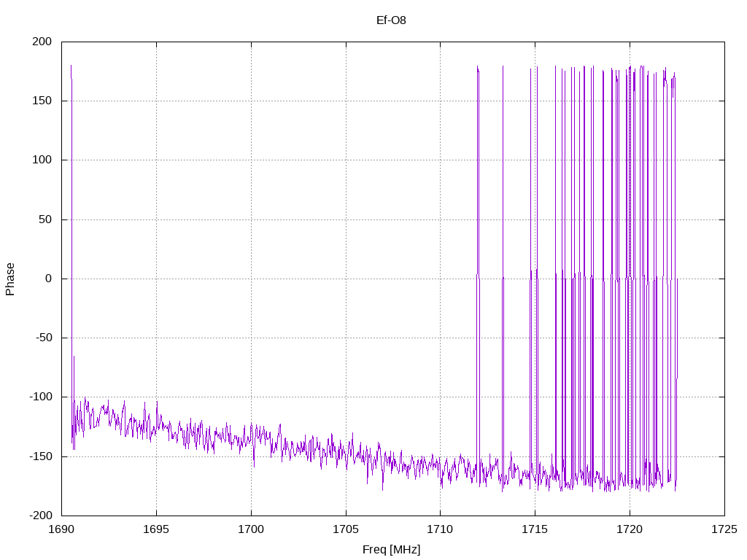Select the Freq [MHz] x-axis label
The height and width of the screenshot is (560, 747).
(391, 550)
